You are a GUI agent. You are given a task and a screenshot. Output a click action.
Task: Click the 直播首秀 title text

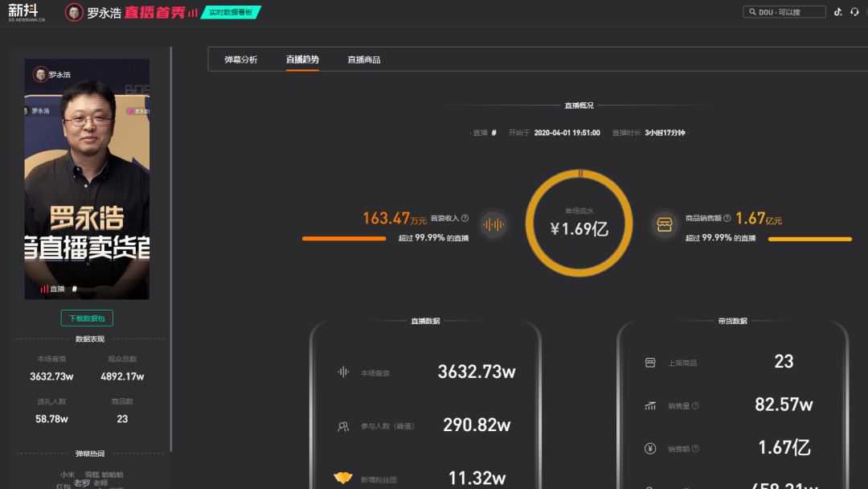(154, 13)
